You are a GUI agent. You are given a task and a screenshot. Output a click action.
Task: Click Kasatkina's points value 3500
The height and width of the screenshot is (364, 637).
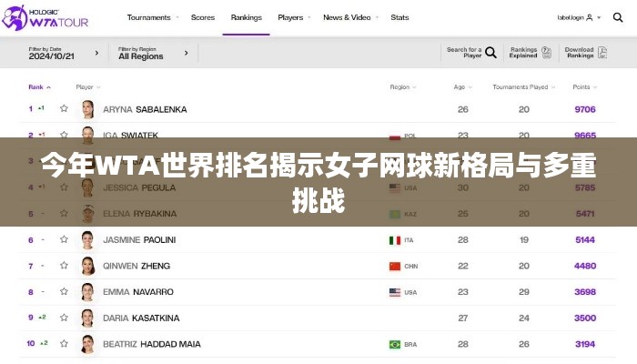(585, 318)
